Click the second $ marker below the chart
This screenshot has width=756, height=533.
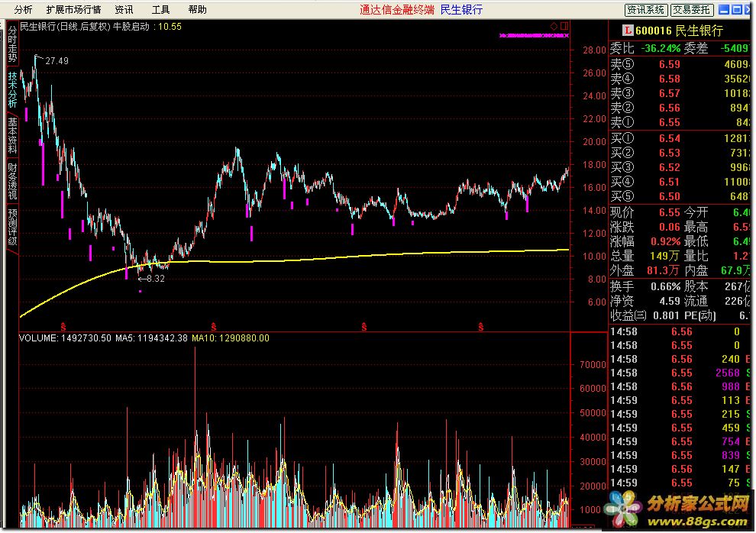click(214, 327)
